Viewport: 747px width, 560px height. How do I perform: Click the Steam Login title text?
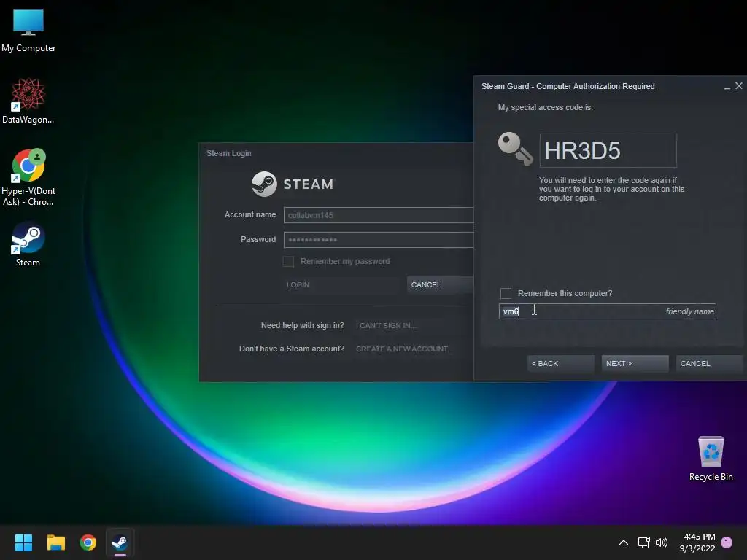tap(228, 153)
